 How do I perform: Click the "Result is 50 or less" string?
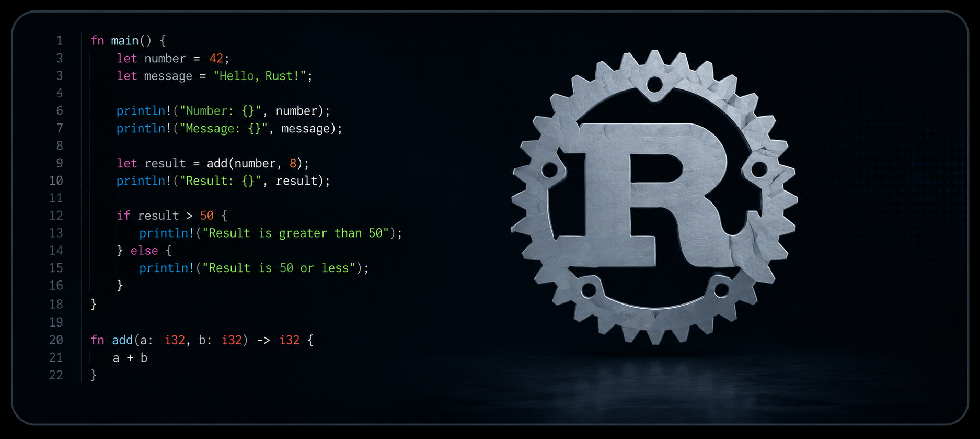pos(279,268)
